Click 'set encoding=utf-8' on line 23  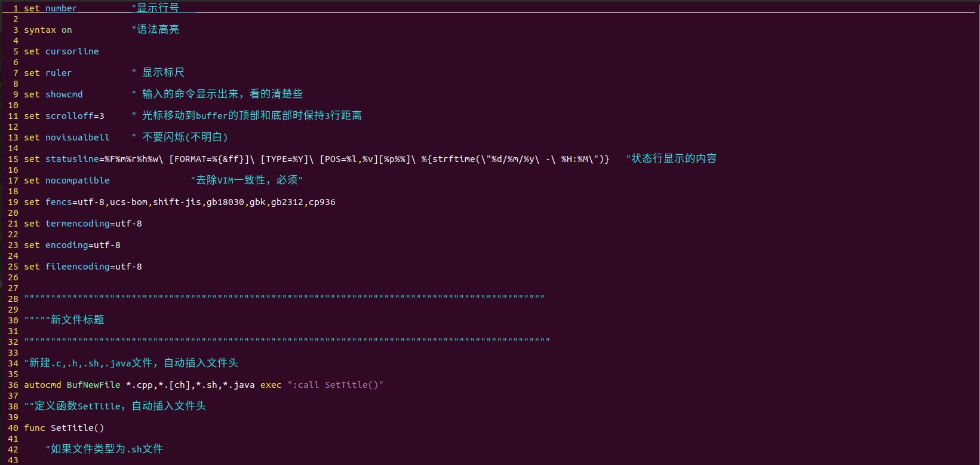[72, 245]
